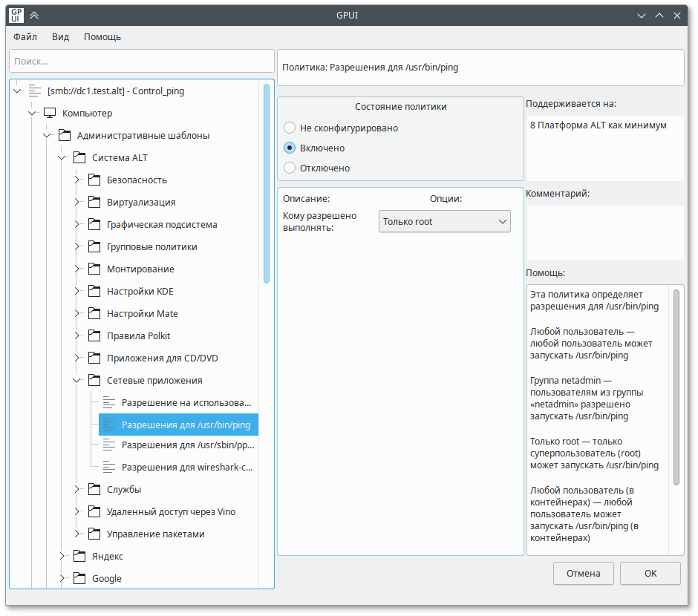The image size is (698, 616).
Task: Click the folder icon next to Google
Action: [x=79, y=579]
